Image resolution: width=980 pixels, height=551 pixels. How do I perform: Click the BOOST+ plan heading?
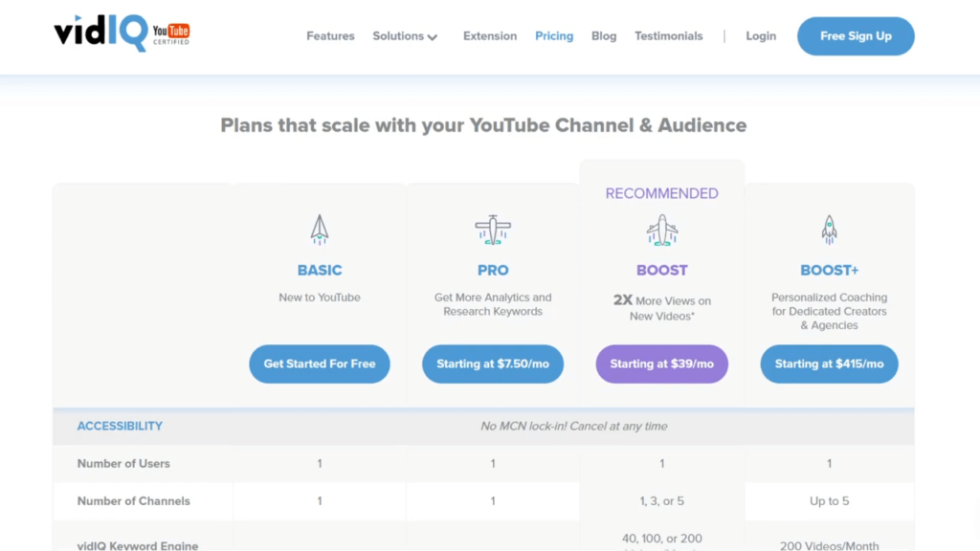click(830, 271)
